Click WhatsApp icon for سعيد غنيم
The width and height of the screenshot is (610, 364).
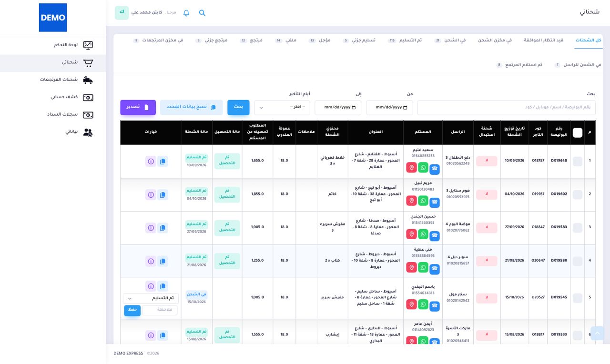pyautogui.click(x=423, y=168)
